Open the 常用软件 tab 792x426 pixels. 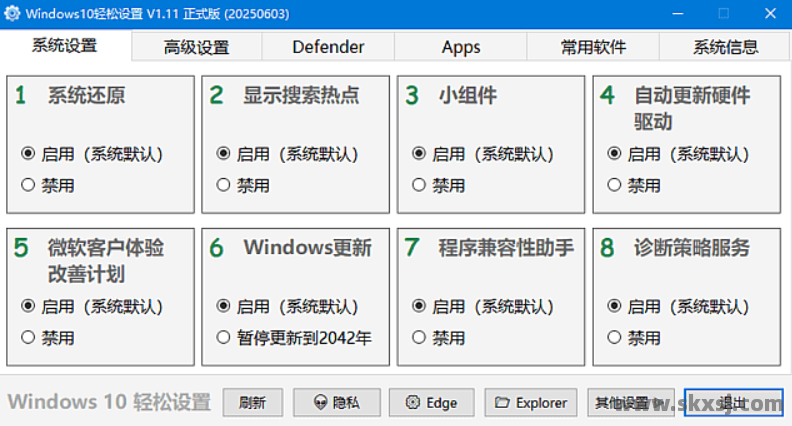pyautogui.click(x=593, y=47)
